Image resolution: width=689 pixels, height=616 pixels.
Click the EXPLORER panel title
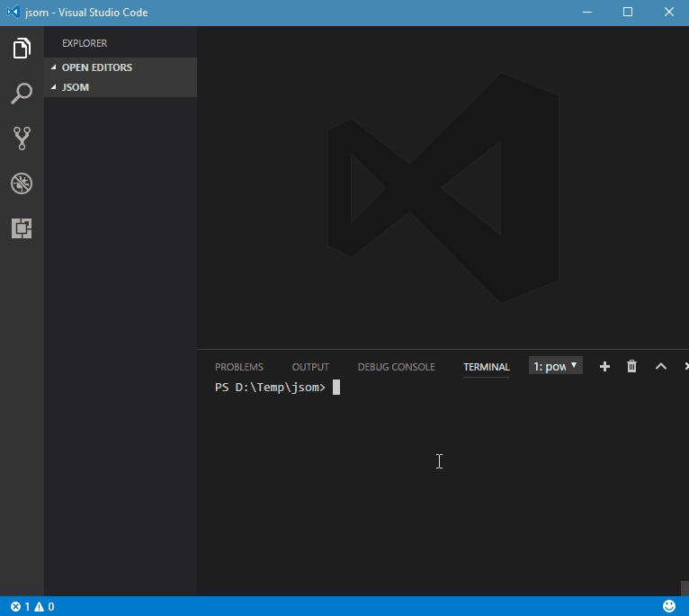pyautogui.click(x=85, y=43)
